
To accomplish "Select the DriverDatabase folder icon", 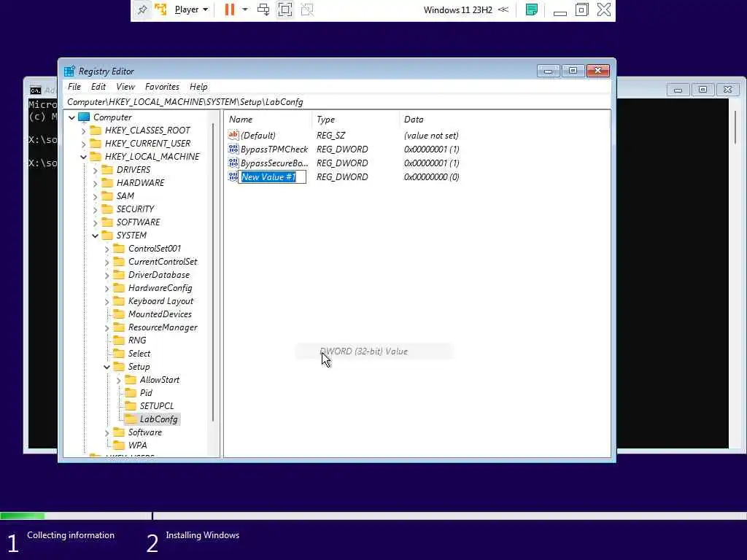I will point(119,275).
